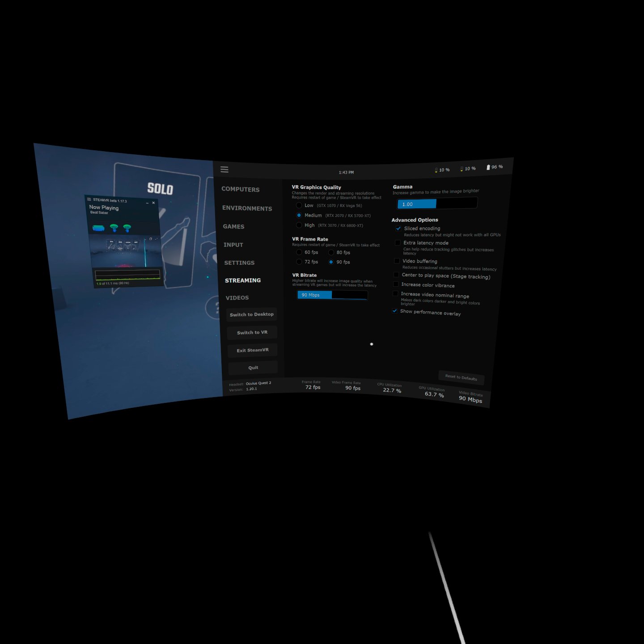Screen dimensions: 644x644
Task: Expand SteamVR mirror view to fullscreen
Action: pos(156,239)
